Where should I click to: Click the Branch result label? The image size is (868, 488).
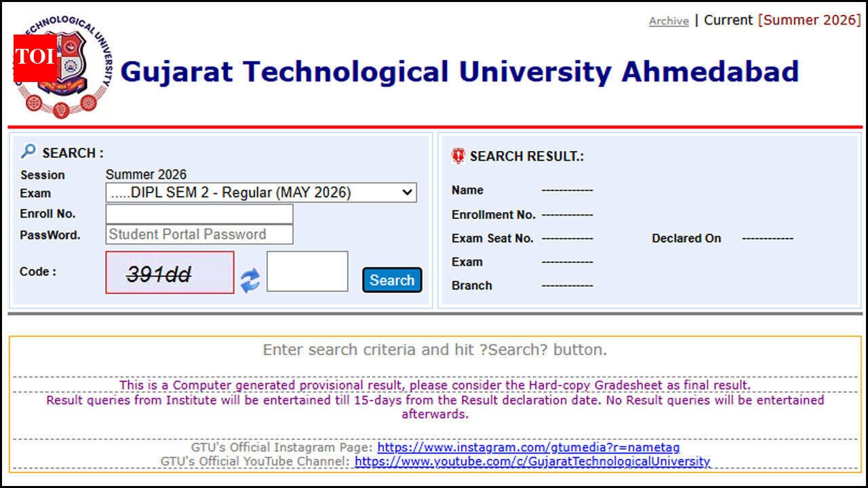tap(472, 285)
